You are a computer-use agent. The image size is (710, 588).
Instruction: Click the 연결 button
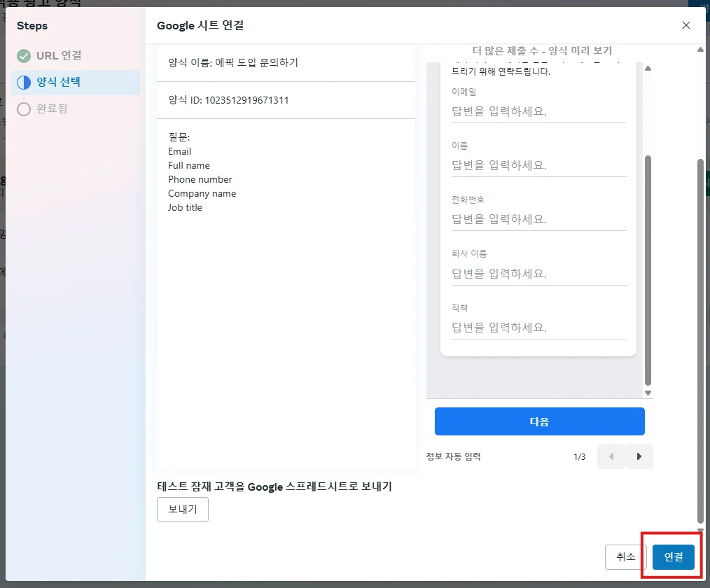(673, 556)
